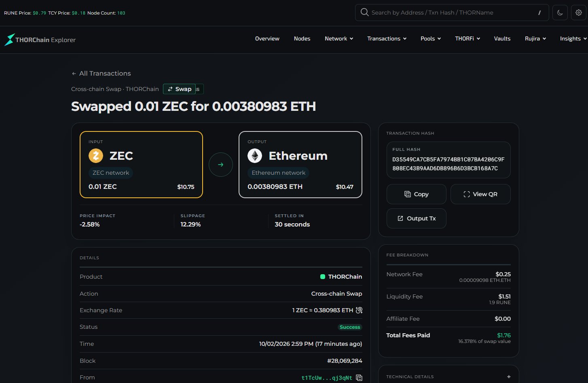Click the slippage value 12.29%
Screen dimensions: 588x383
191,224
